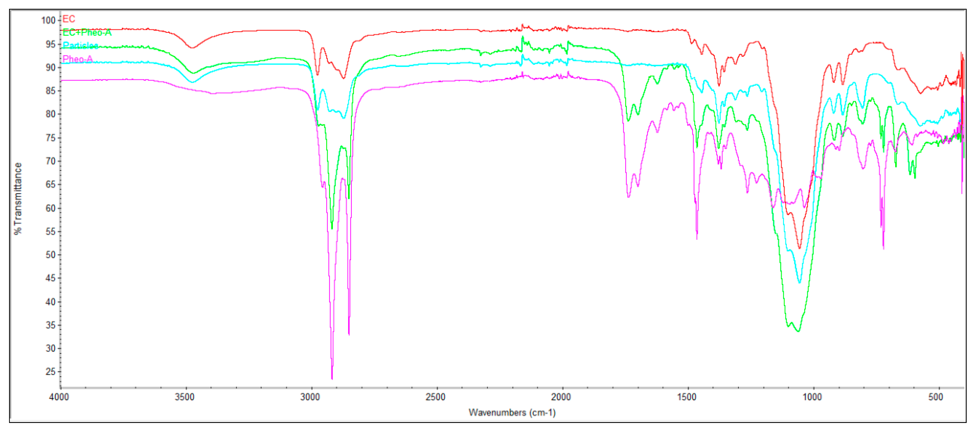980x432 pixels.
Task: Select the green EC+Pheo-A spectrum label
Action: click(x=87, y=33)
